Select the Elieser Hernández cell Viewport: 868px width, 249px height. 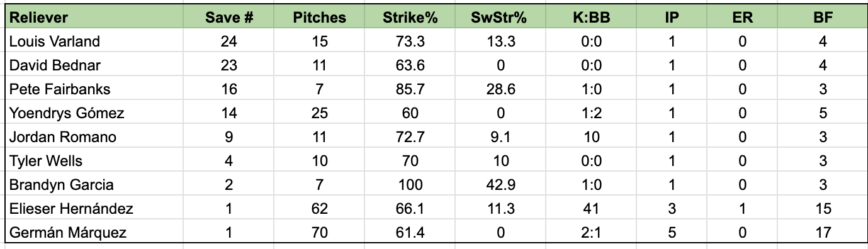(x=94, y=209)
